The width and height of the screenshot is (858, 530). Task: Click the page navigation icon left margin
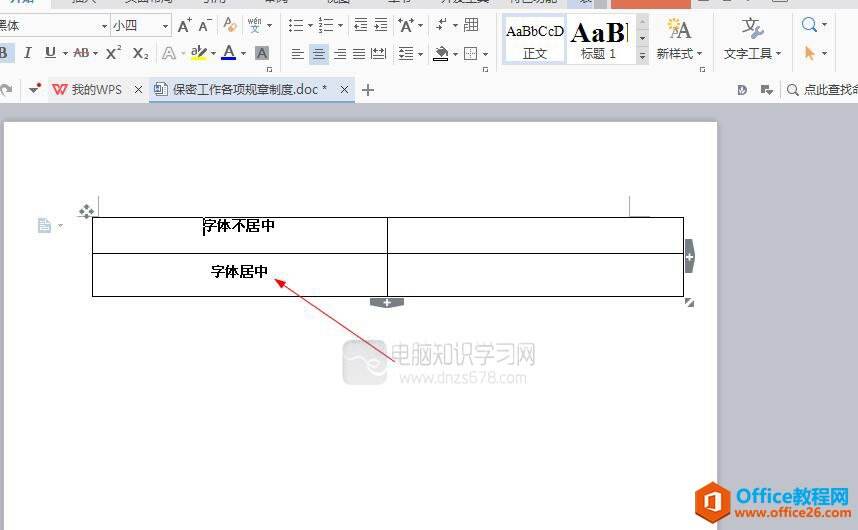coord(44,225)
